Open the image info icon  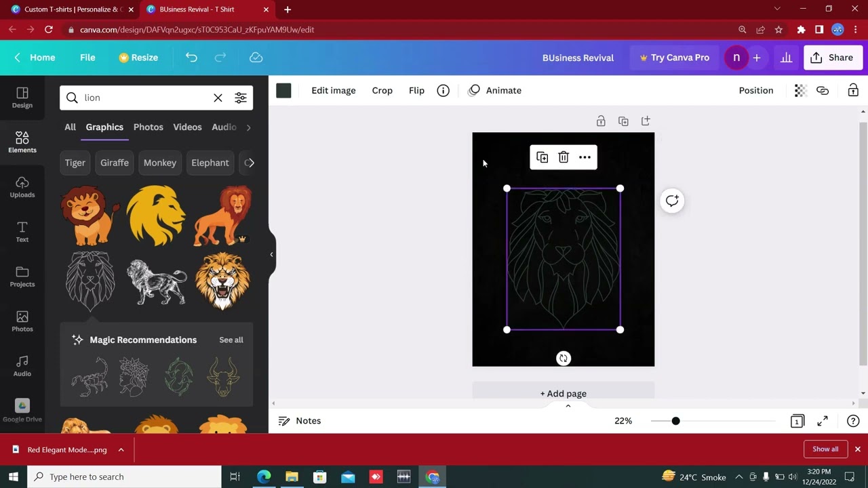(x=443, y=90)
